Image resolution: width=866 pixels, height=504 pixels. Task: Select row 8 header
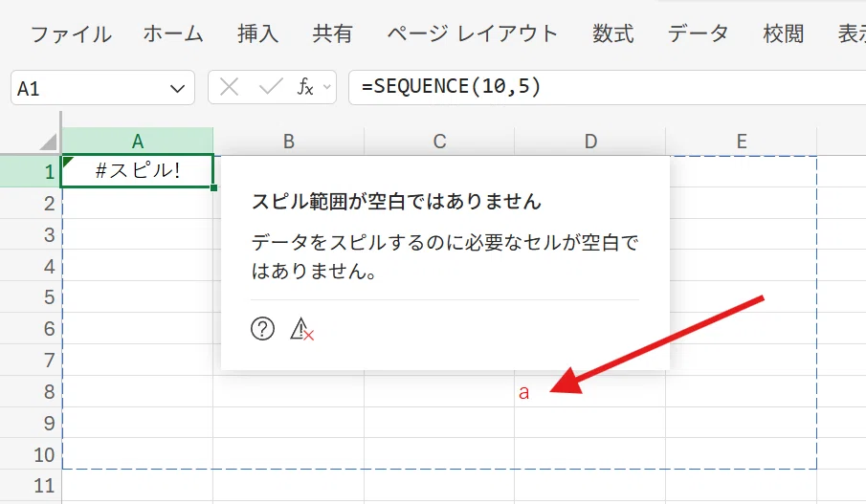31,391
